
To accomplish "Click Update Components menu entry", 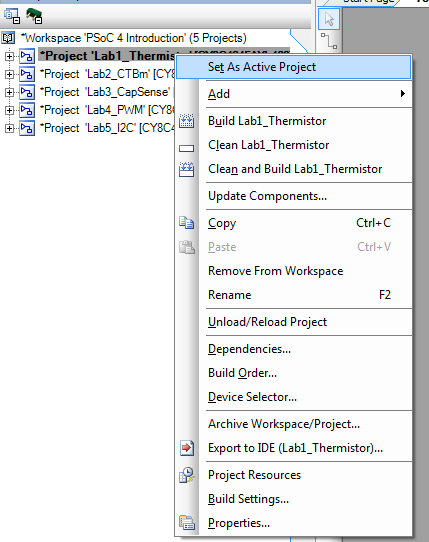I will click(267, 196).
